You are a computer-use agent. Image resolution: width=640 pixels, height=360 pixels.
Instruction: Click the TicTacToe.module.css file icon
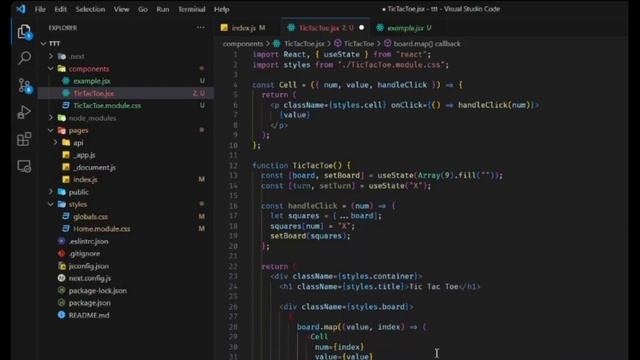[x=66, y=105]
